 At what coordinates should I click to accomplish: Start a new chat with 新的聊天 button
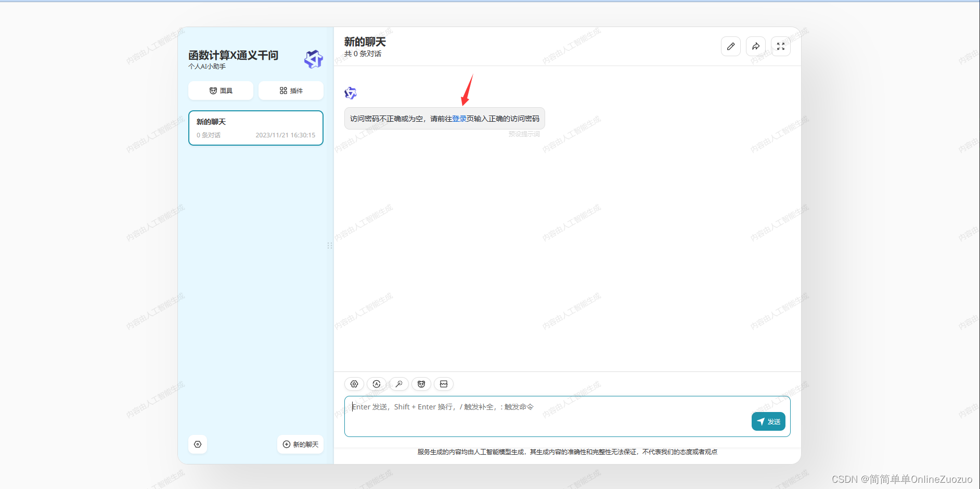click(x=300, y=444)
